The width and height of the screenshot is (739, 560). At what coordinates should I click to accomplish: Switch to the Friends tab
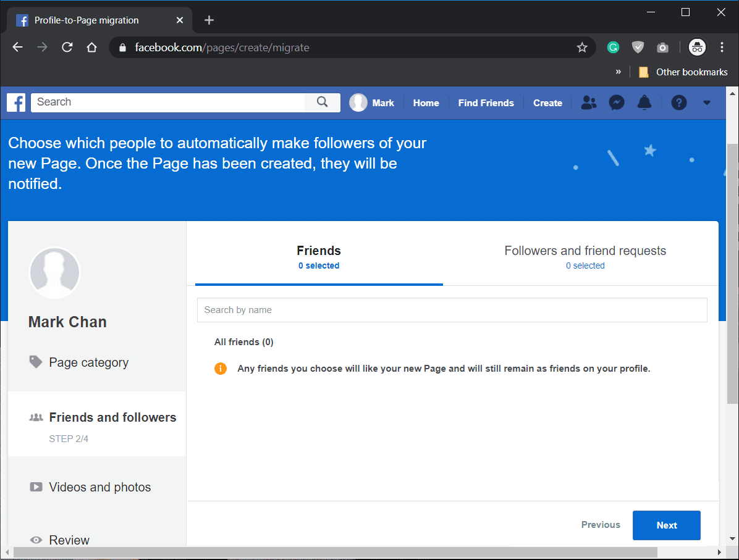point(319,257)
